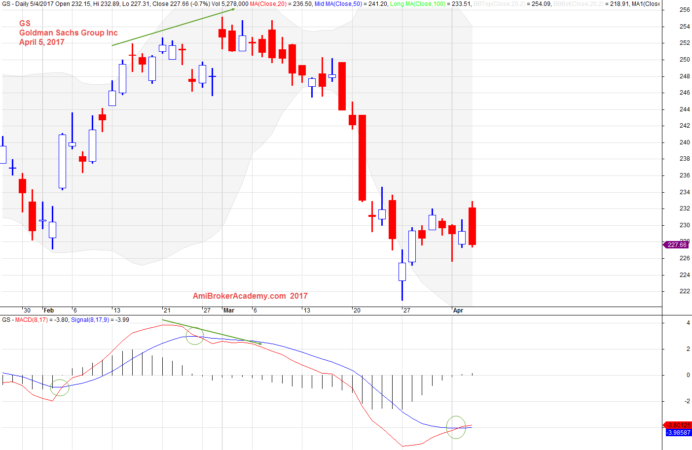The width and height of the screenshot is (692, 450).
Task: Click the lowest blue candle near 222
Action: tap(402, 275)
